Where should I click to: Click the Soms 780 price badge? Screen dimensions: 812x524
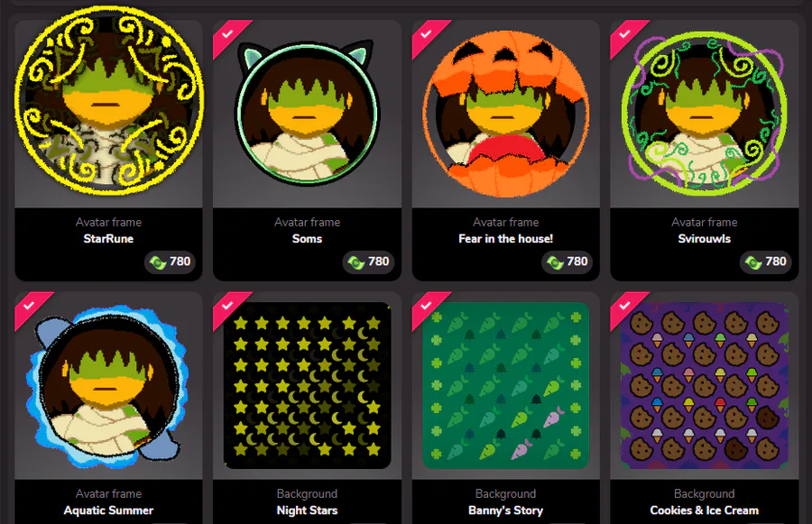(x=369, y=262)
